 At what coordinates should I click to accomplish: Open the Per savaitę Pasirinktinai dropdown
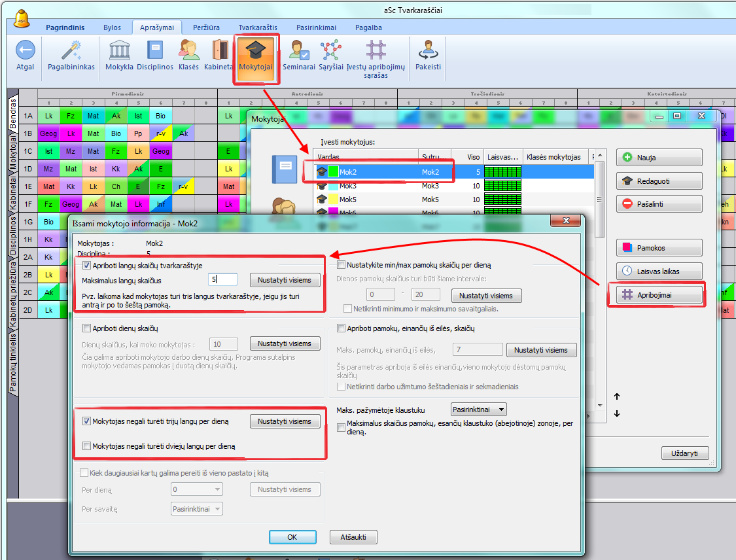coord(195,509)
